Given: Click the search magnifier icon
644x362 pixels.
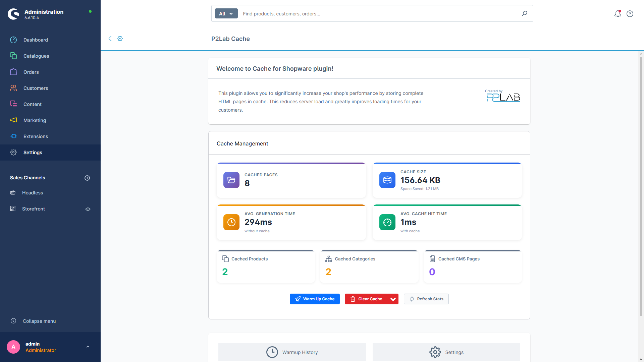Looking at the screenshot, I should 525,13.
